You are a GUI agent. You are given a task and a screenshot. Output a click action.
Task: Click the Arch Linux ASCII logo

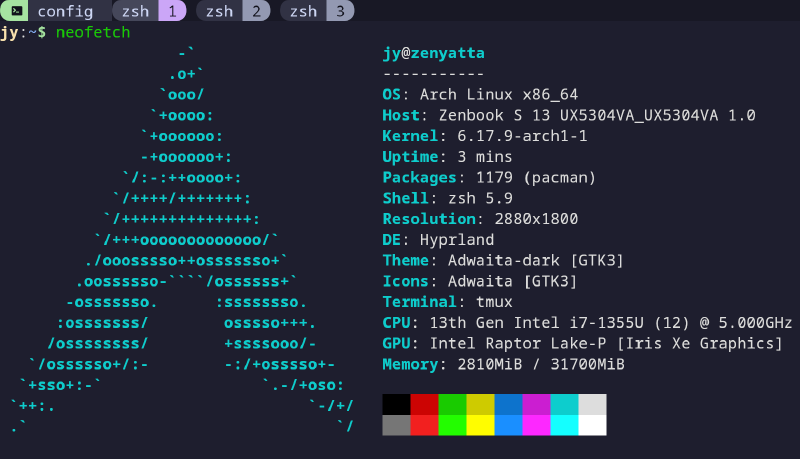point(182,240)
